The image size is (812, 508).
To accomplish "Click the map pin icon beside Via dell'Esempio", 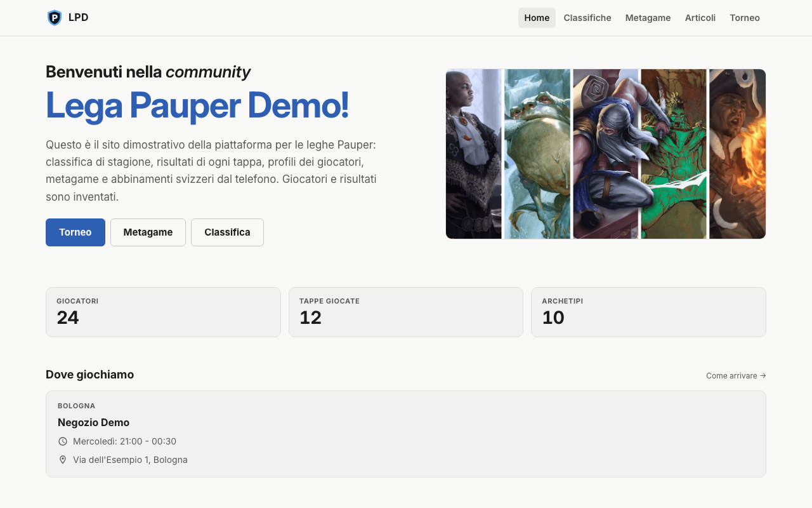I will [63, 460].
